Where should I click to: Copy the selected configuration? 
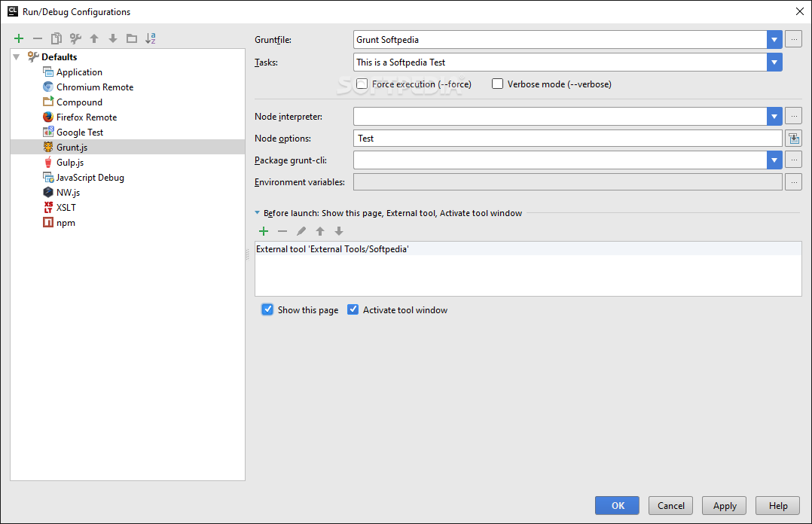(56, 38)
